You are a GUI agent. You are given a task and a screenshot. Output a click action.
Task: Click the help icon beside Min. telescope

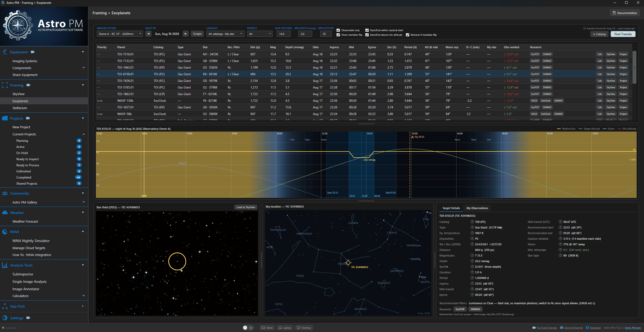tap(560, 250)
